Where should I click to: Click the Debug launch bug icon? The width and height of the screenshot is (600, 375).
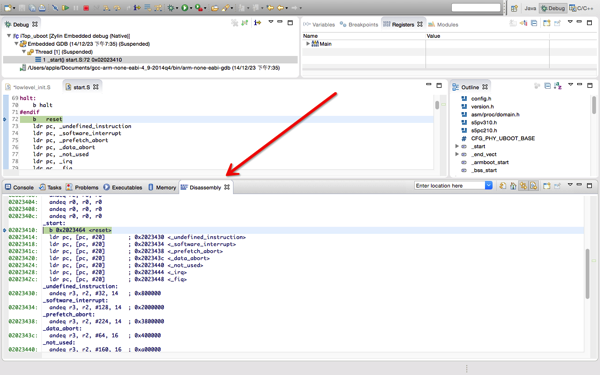click(171, 8)
